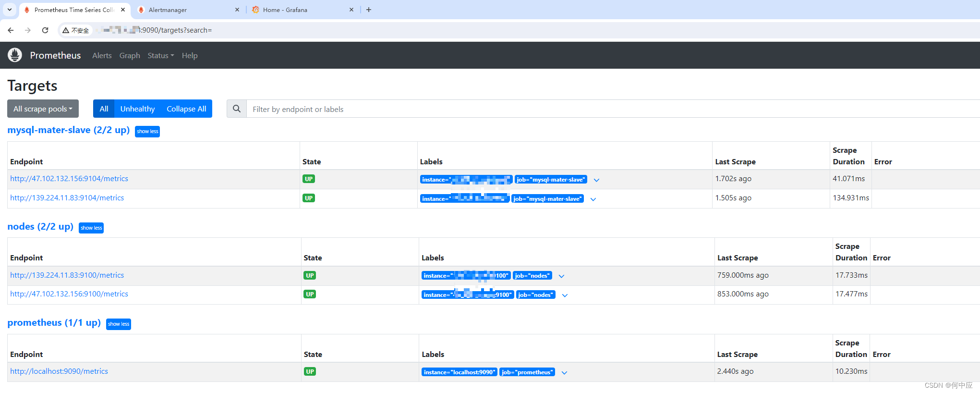
Task: Click the Prometheus flame logo icon
Action: pos(15,55)
